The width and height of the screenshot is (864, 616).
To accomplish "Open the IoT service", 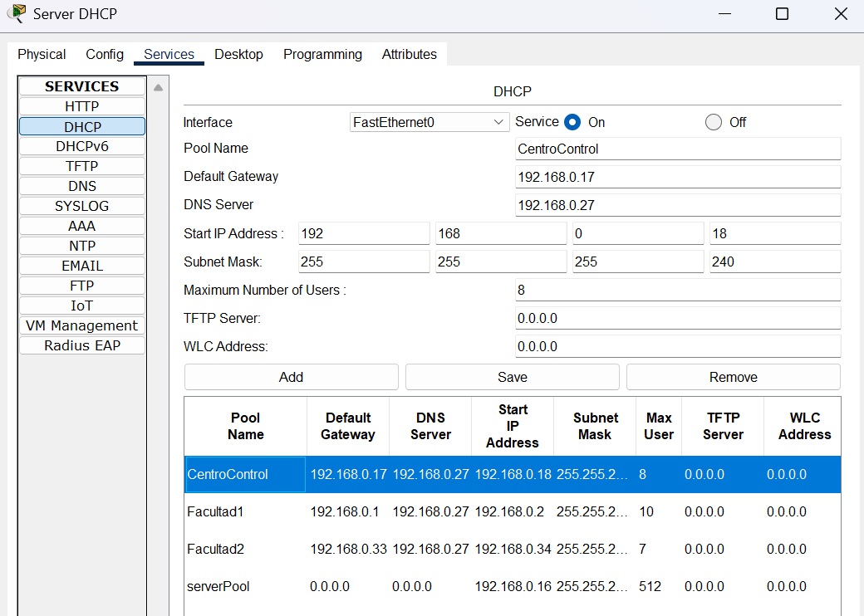I will [82, 306].
